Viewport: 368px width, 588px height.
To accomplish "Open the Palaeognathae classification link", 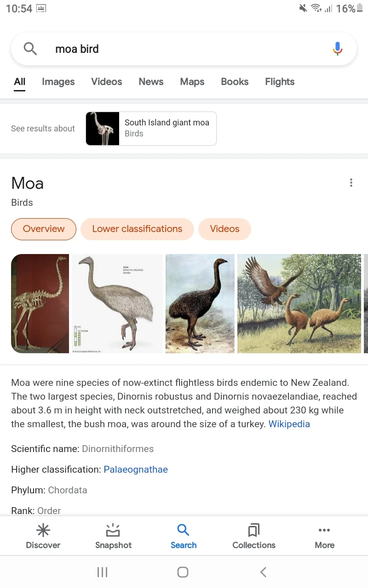I will pos(136,469).
